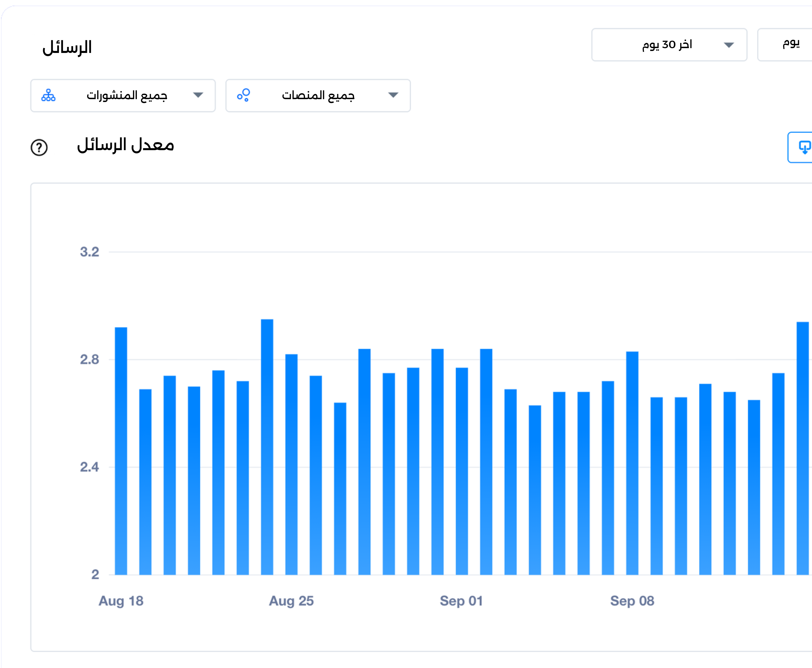Click the tallest bar near Aug 24
This screenshot has width=812, height=668.
(267, 446)
